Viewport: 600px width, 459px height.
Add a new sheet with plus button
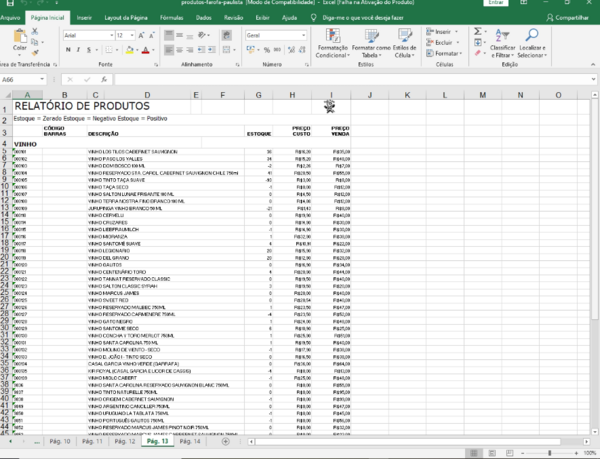pos(226,441)
